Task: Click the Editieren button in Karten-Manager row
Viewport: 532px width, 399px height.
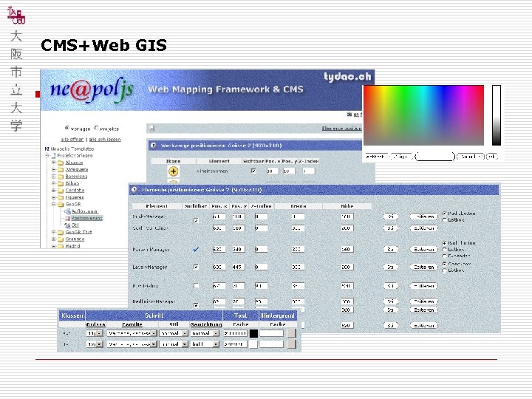Action: (424, 250)
